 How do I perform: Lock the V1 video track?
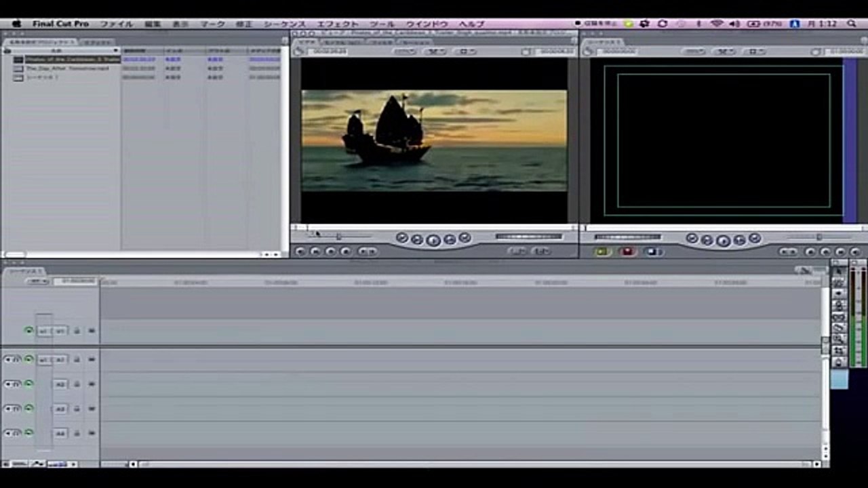(77, 331)
